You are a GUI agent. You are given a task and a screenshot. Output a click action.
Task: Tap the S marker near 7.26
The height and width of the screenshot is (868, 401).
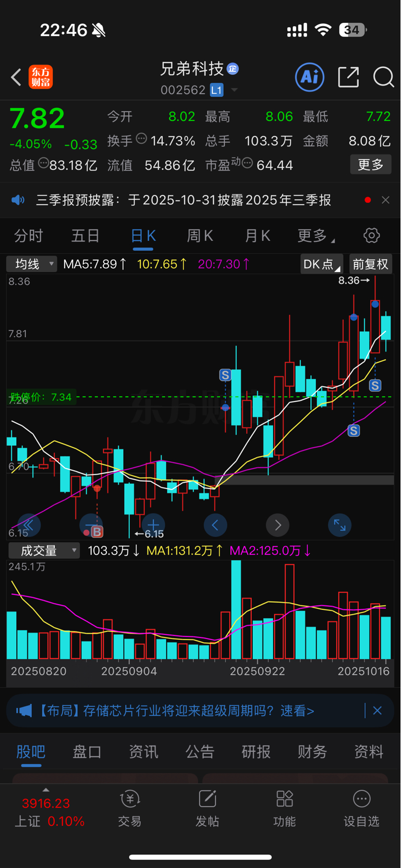click(225, 375)
